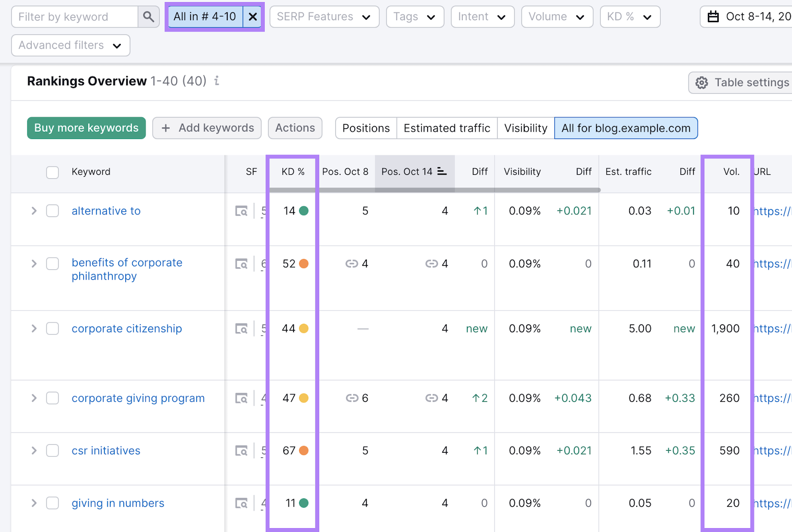
Task: Click the sort icon on Pos. Oct 14 column
Action: [441, 171]
